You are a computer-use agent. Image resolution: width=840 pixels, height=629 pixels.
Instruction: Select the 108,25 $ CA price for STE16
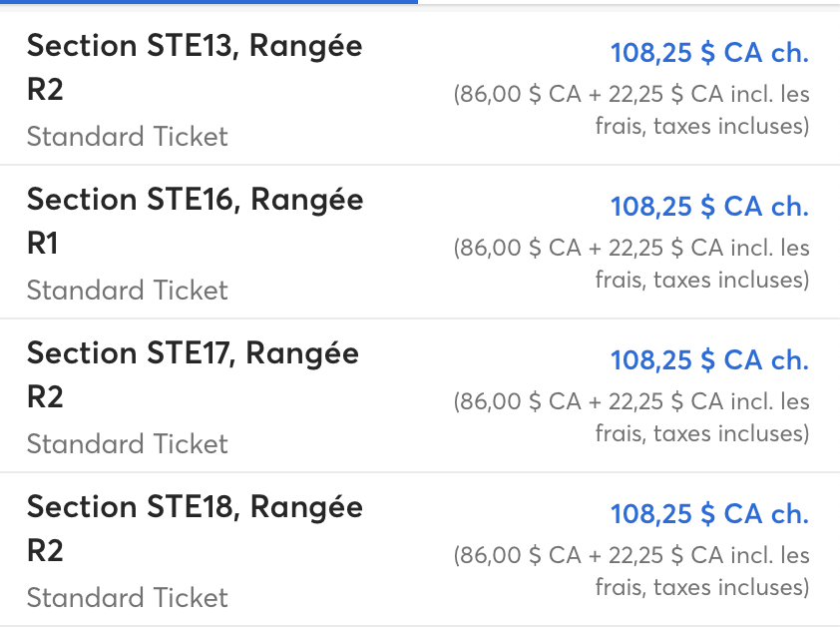click(x=709, y=207)
